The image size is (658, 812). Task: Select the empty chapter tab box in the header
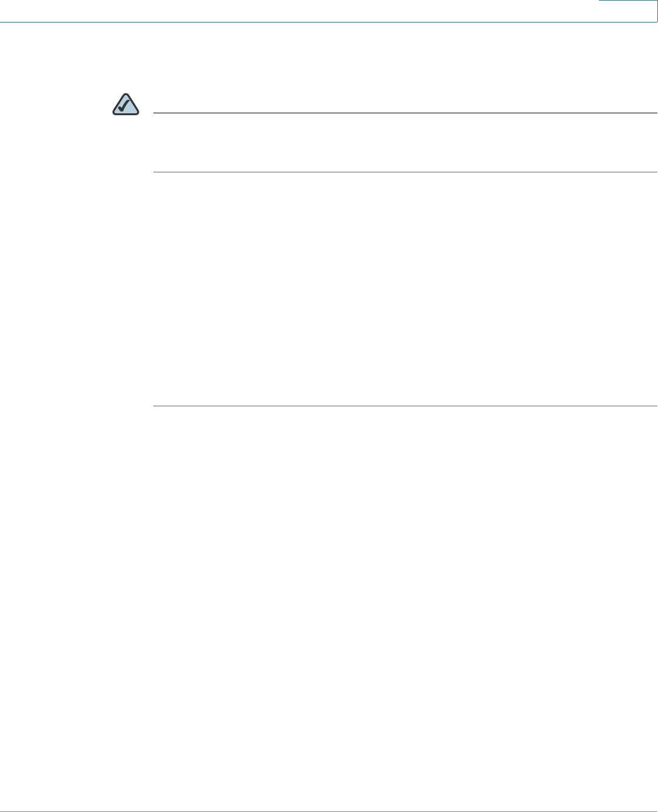pos(628,11)
